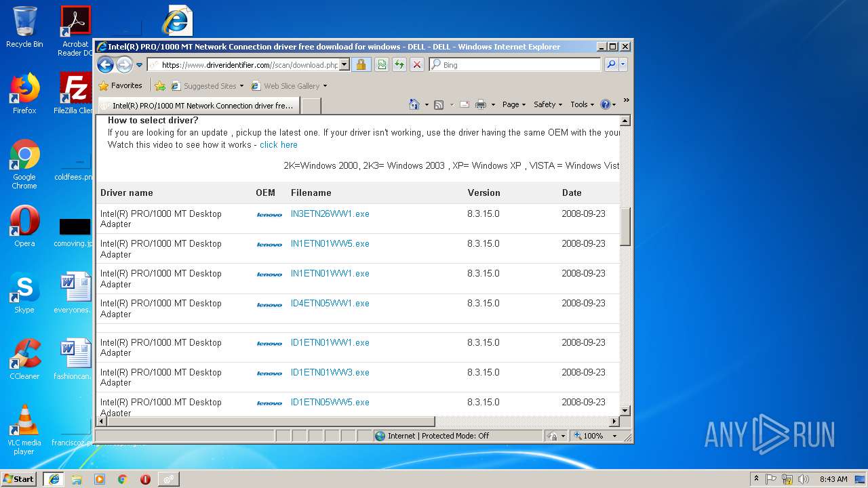Click the Forward navigation button

124,64
